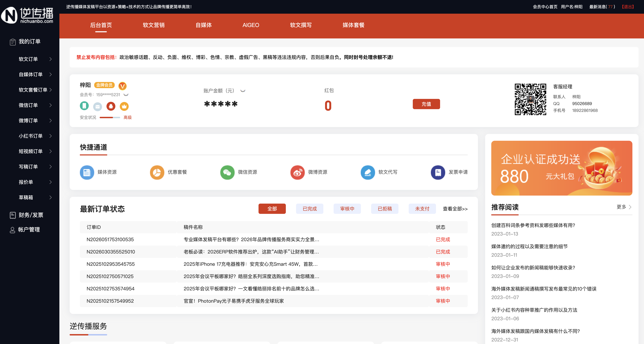This screenshot has width=644, height=344.
Task: Click the 安全状况 progress bar
Action: pos(110,117)
